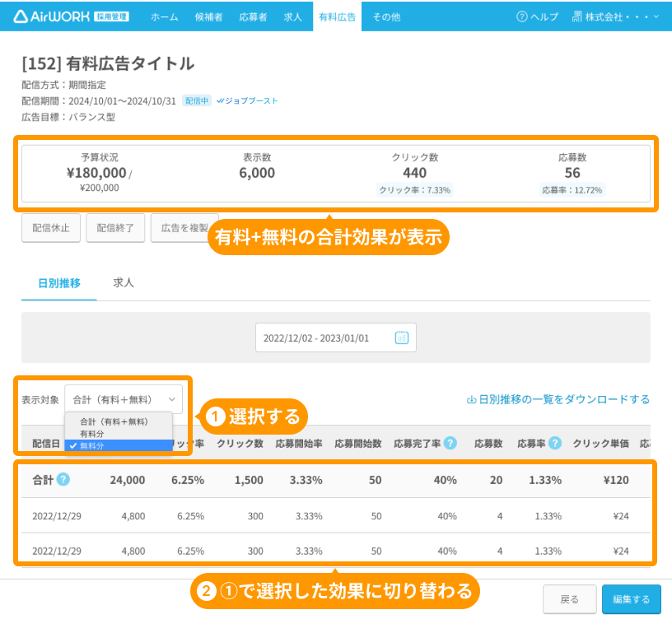Click the AirWORK logo

point(71,16)
